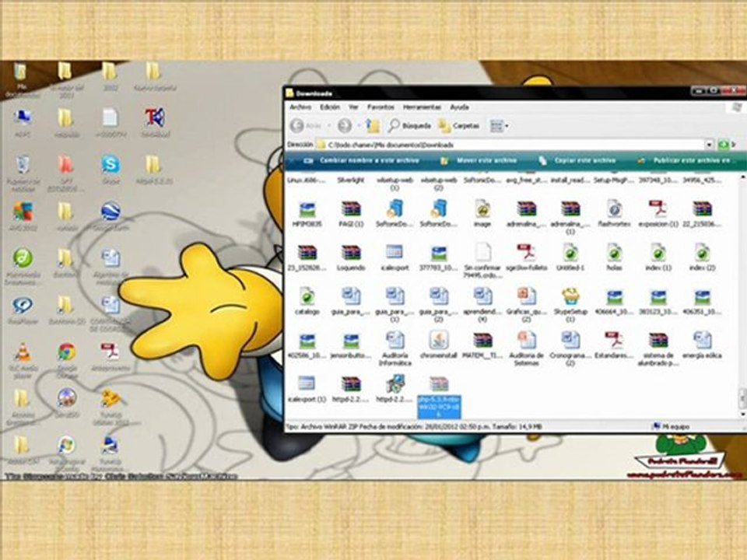Select the FAG2 (1) archive
The height and width of the screenshot is (560, 747).
351,214
